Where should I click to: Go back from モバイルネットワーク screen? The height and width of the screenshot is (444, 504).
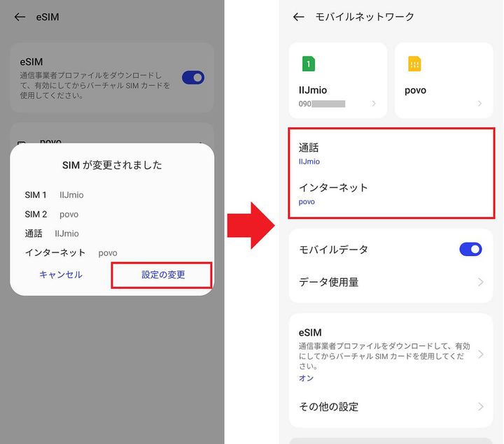(x=299, y=17)
